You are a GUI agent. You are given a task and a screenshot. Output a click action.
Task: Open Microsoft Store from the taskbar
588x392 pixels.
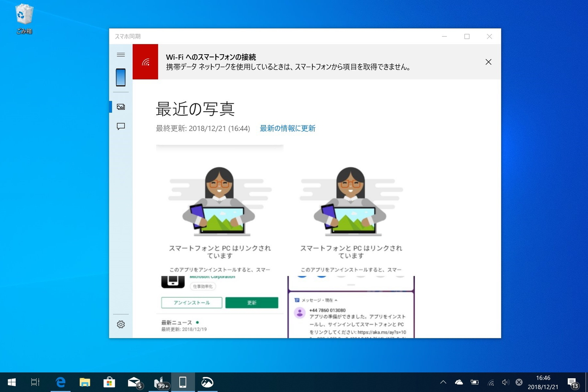109,382
